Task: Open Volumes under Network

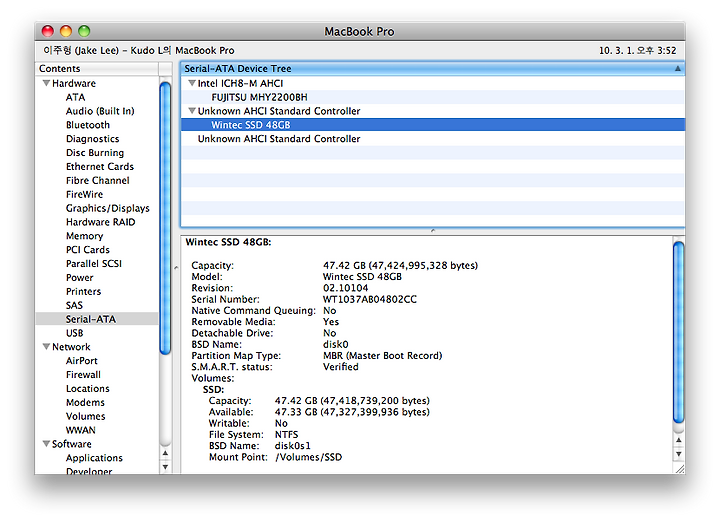Action: tap(85, 416)
